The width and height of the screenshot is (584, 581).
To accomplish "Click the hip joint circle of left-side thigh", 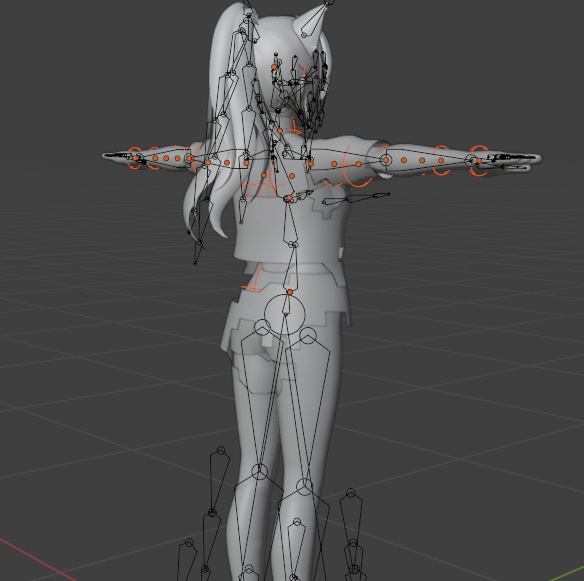I will coord(262,327).
